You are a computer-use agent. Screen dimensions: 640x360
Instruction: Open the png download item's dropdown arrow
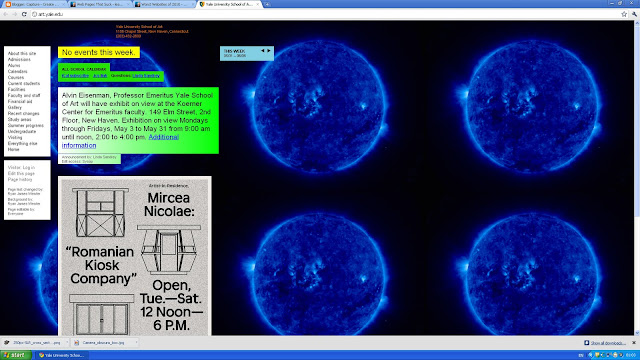(67, 343)
